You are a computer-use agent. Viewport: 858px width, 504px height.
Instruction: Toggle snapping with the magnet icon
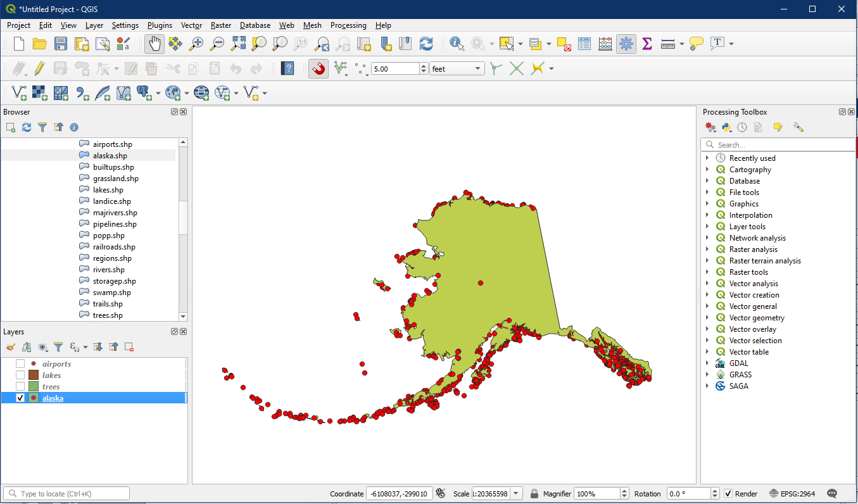click(x=319, y=68)
